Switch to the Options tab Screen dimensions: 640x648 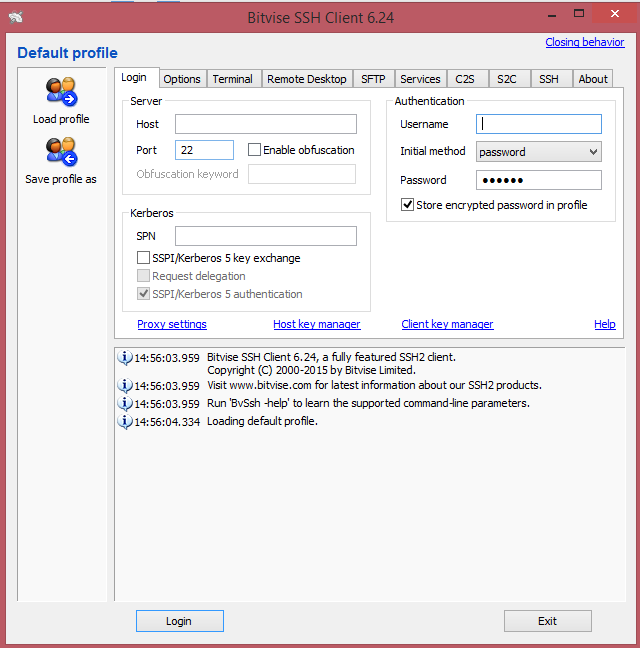[182, 79]
